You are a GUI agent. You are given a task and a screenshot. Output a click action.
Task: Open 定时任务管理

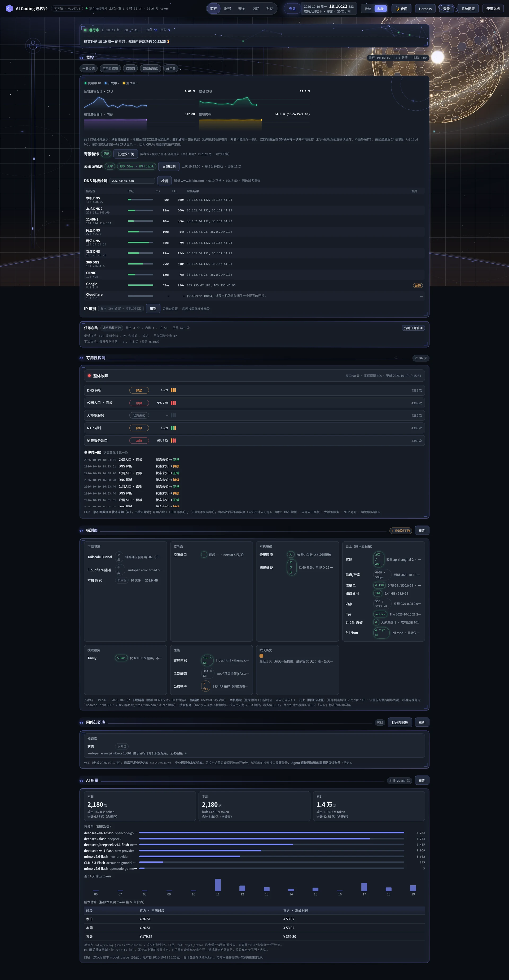coord(413,328)
